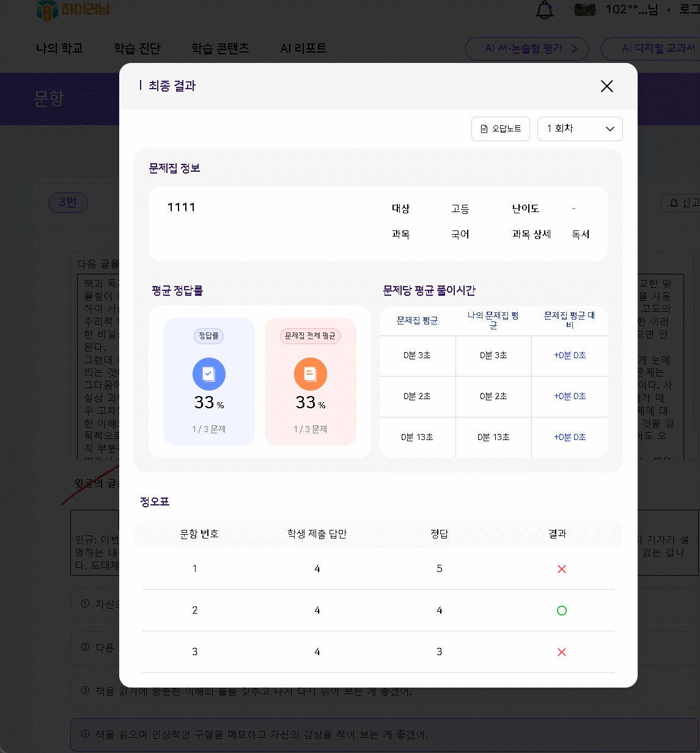The height and width of the screenshot is (753, 700).
Task: Close the 최종 결과 dialog
Action: coord(606,86)
